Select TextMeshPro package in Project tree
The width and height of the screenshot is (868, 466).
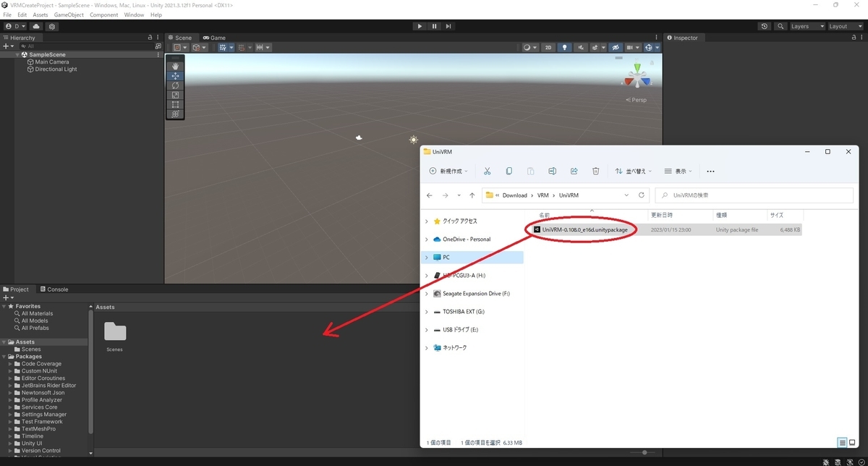(x=38, y=429)
